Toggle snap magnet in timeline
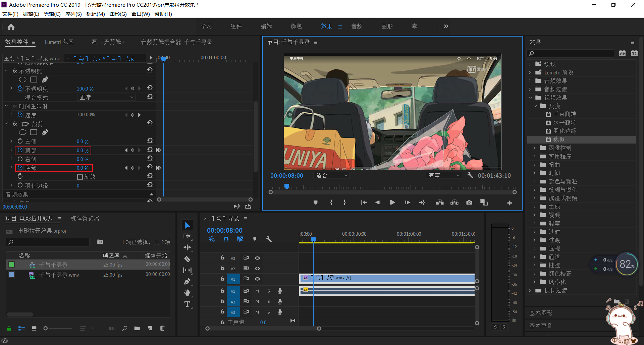The width and height of the screenshot is (644, 345). (x=226, y=239)
